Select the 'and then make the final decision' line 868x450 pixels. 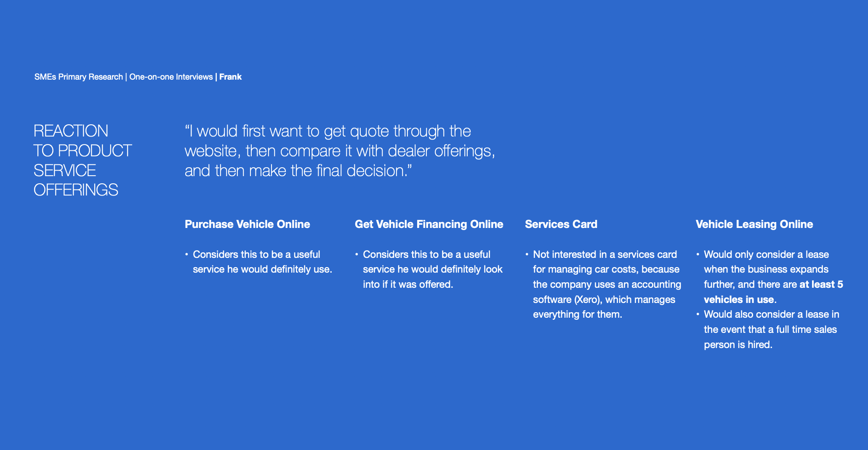tap(298, 171)
